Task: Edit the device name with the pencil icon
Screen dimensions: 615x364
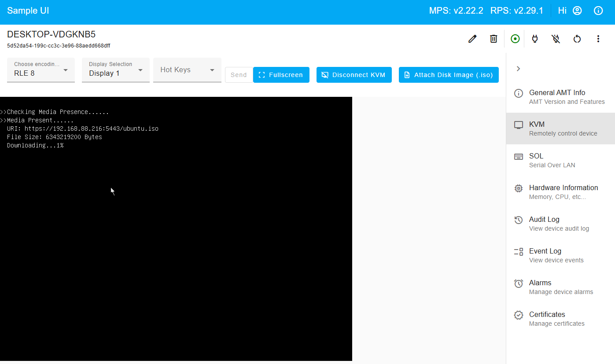Action: 472,39
